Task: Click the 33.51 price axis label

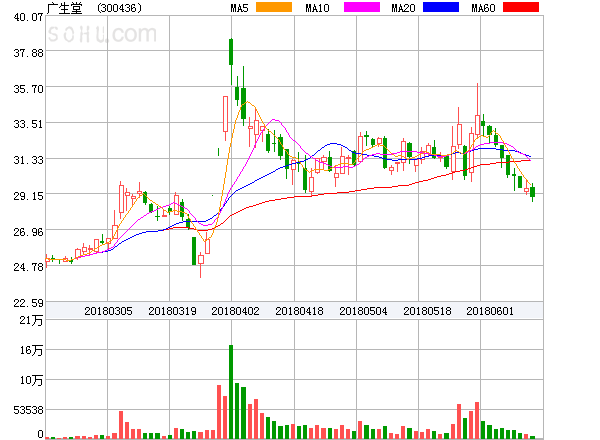Action: (x=28, y=124)
